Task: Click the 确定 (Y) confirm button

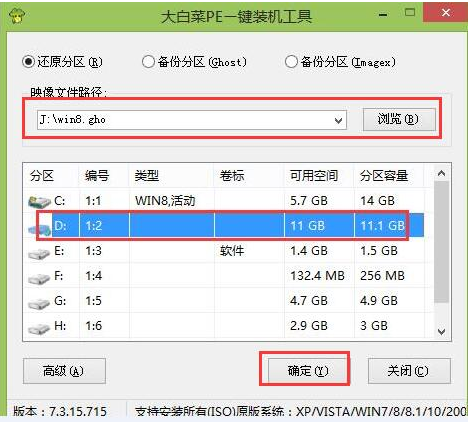Action: pyautogui.click(x=308, y=371)
